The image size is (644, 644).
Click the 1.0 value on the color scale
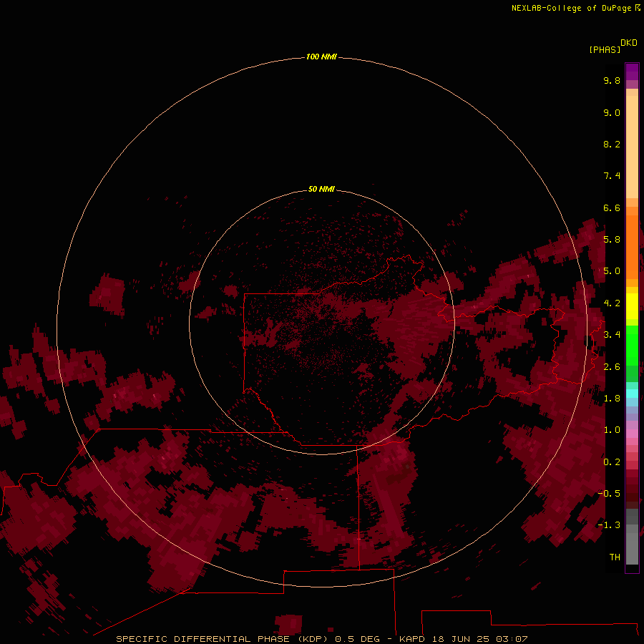[x=612, y=430]
